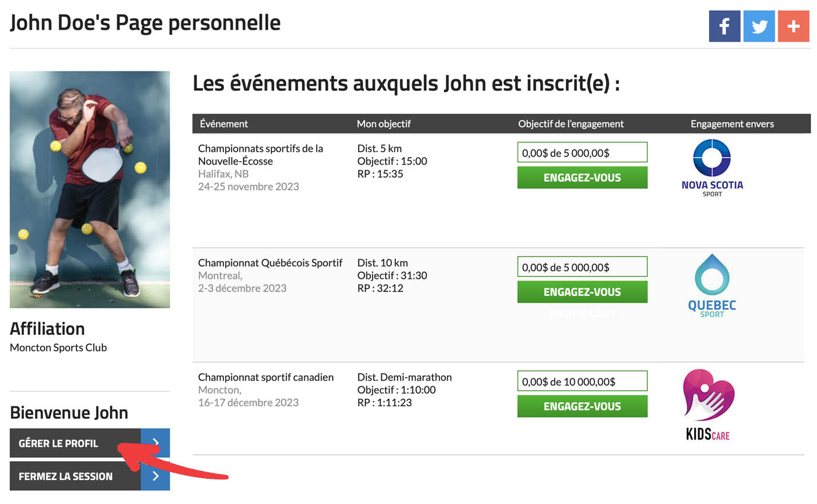Click the arrow beside Gérer le profil

[155, 443]
